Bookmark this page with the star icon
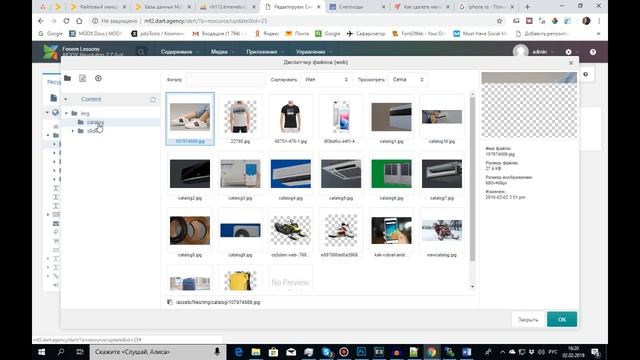 [499, 21]
